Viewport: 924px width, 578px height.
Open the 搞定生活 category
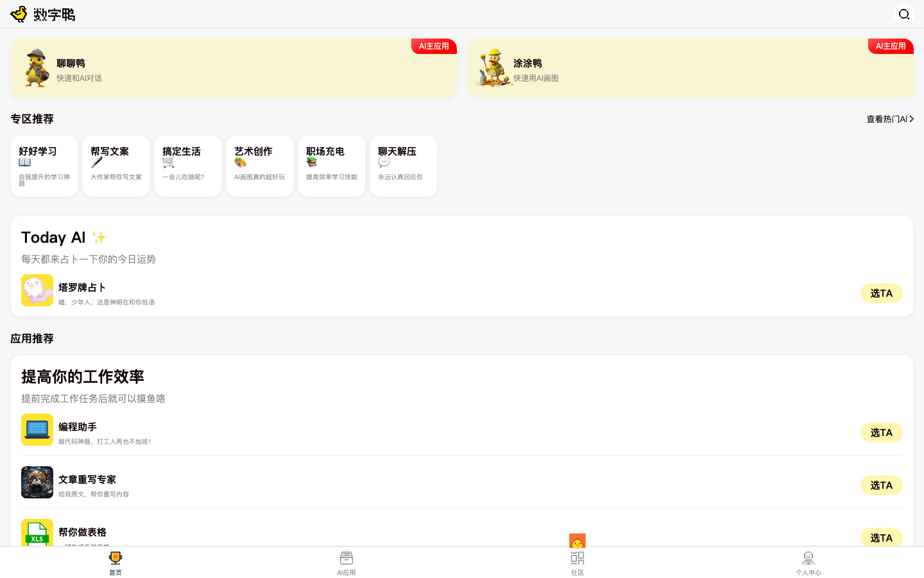pos(188,166)
